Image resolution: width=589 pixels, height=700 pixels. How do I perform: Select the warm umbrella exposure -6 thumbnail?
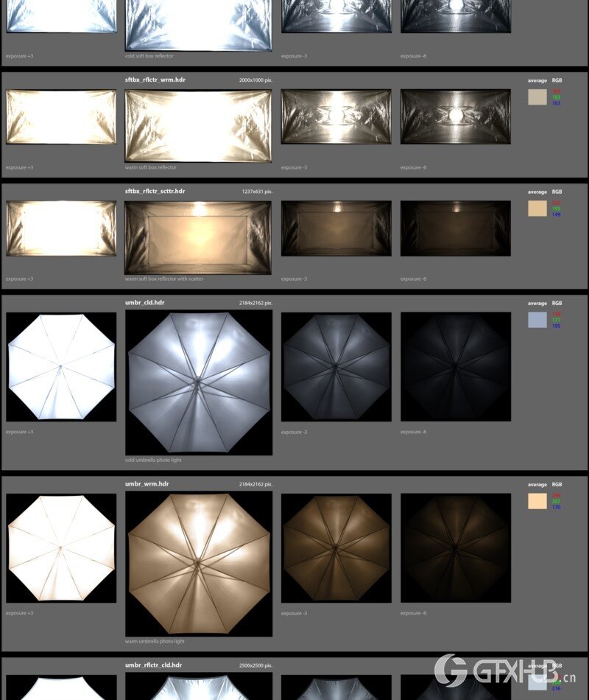click(x=456, y=548)
